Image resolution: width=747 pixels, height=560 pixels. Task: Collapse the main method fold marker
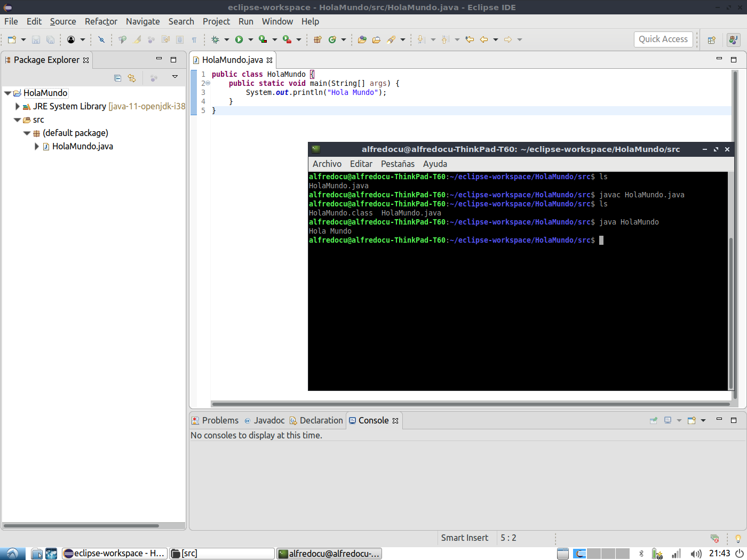click(208, 83)
